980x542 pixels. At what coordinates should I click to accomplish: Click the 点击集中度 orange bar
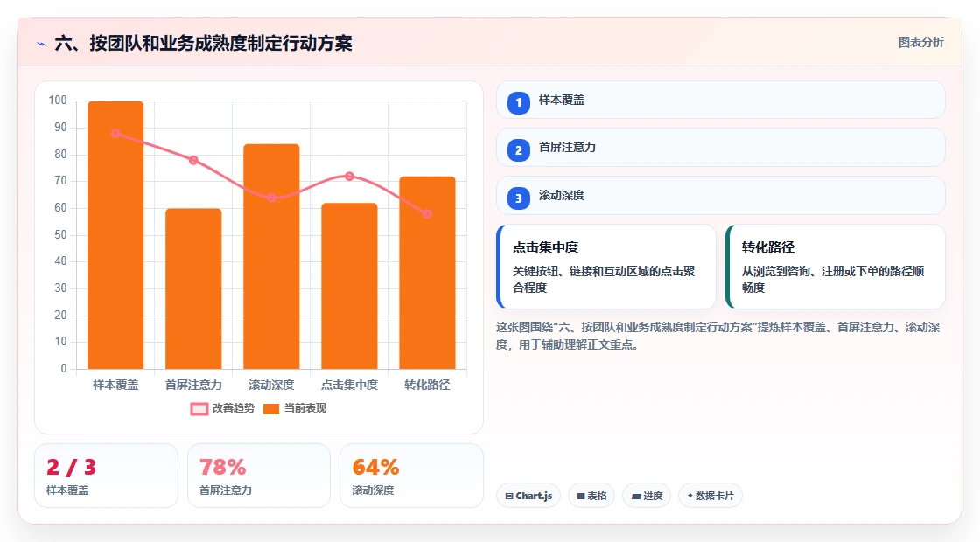coord(349,286)
